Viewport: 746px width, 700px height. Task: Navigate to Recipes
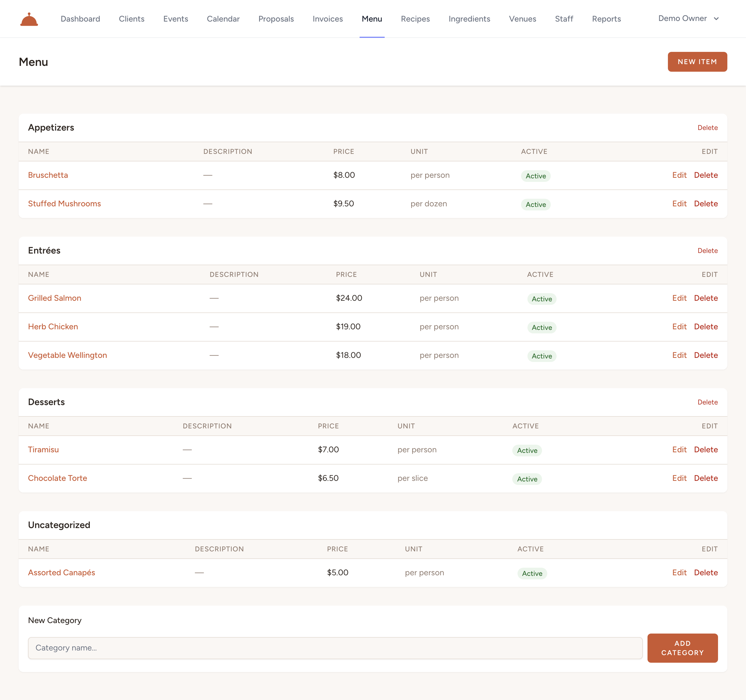[x=416, y=19]
